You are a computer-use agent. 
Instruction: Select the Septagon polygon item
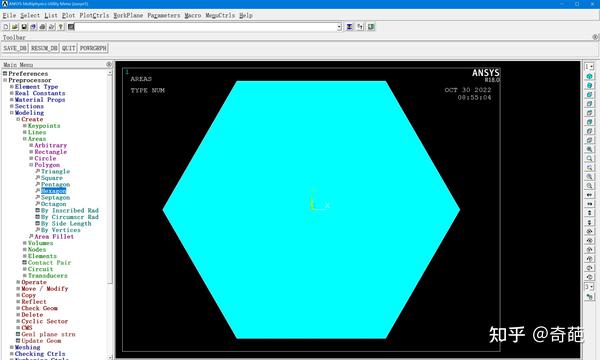pos(55,197)
